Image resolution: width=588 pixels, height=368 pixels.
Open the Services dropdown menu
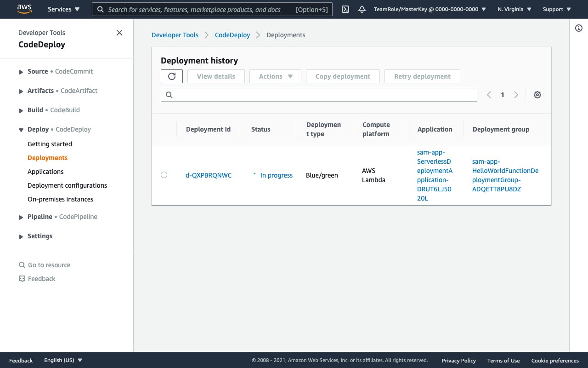[x=63, y=9]
